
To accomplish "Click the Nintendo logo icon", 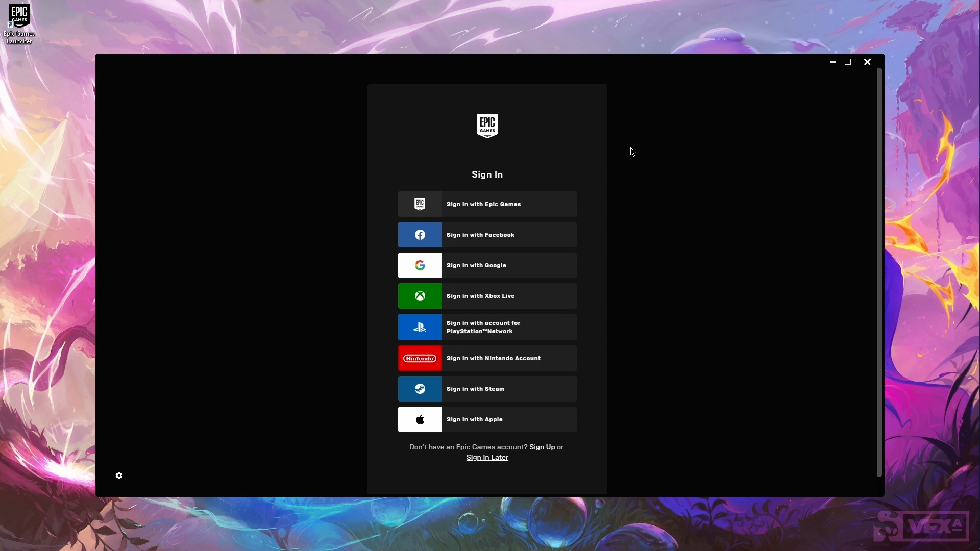I will pyautogui.click(x=420, y=358).
